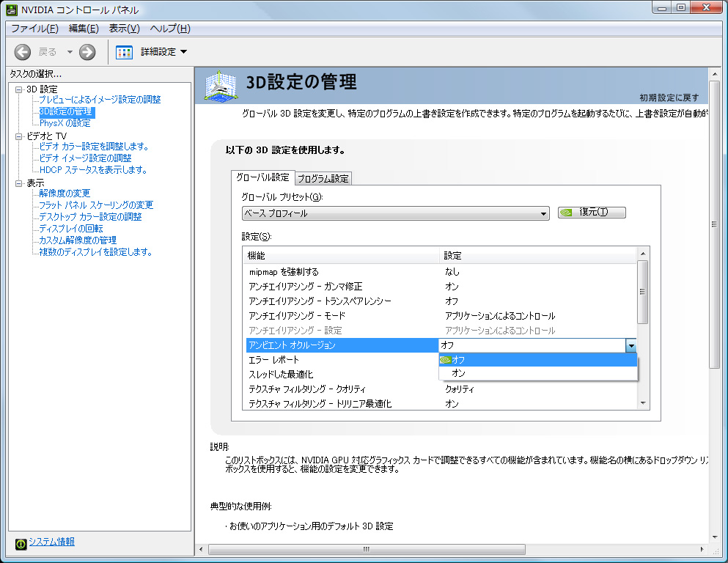Open the 編集(E) menu
The width and height of the screenshot is (728, 563).
click(84, 29)
